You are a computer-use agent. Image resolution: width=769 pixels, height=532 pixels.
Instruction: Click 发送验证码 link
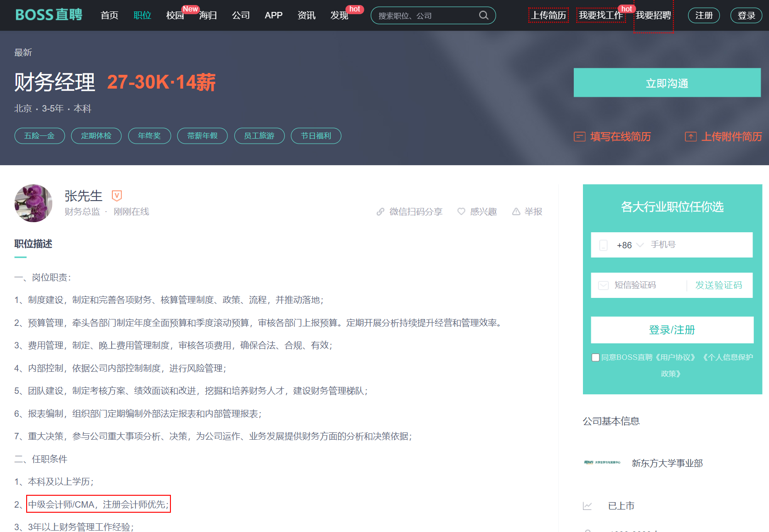click(x=718, y=285)
